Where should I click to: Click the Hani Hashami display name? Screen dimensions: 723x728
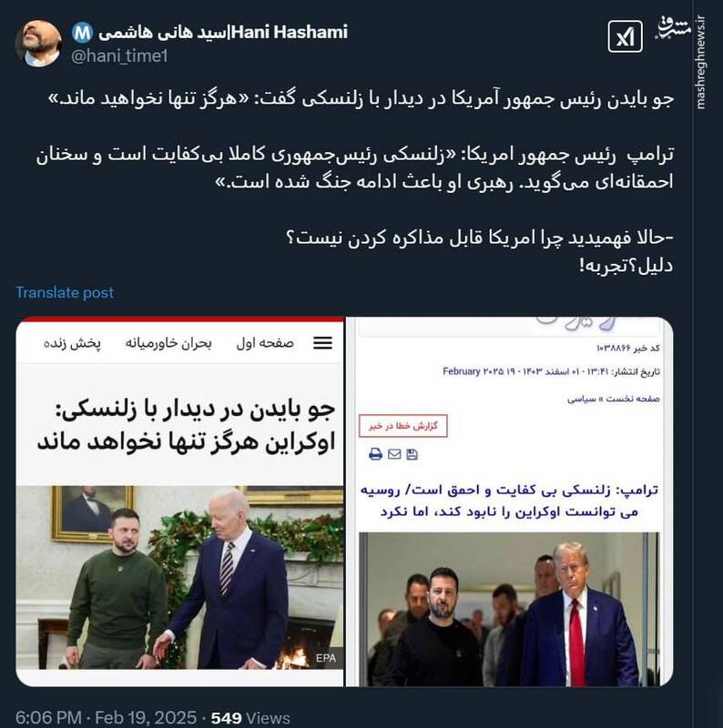(x=223, y=33)
